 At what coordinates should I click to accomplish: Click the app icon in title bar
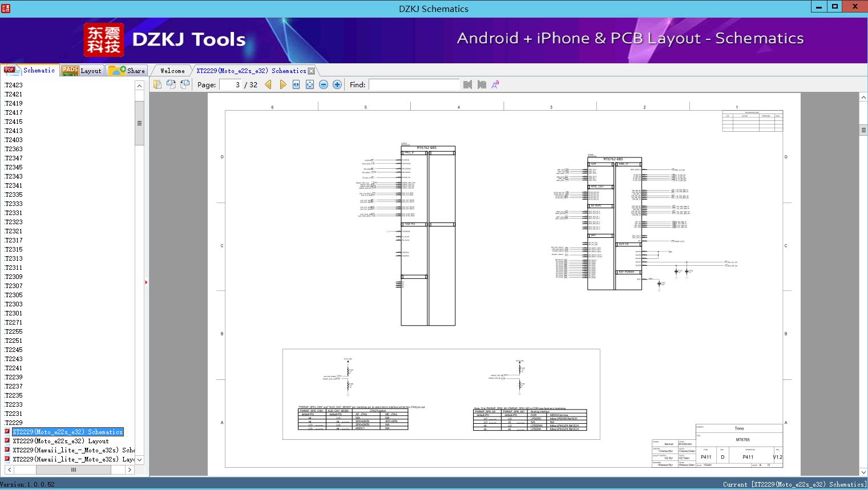click(x=5, y=8)
